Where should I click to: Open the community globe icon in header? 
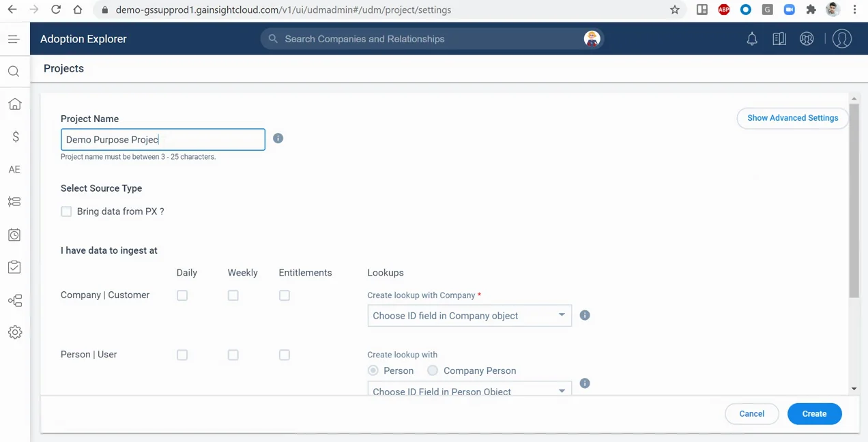tap(807, 39)
